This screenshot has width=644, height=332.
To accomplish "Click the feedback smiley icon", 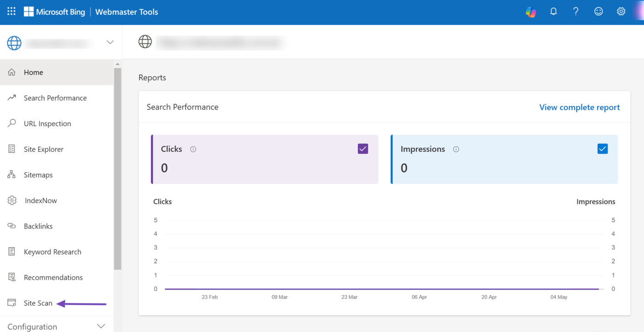I will [x=598, y=12].
